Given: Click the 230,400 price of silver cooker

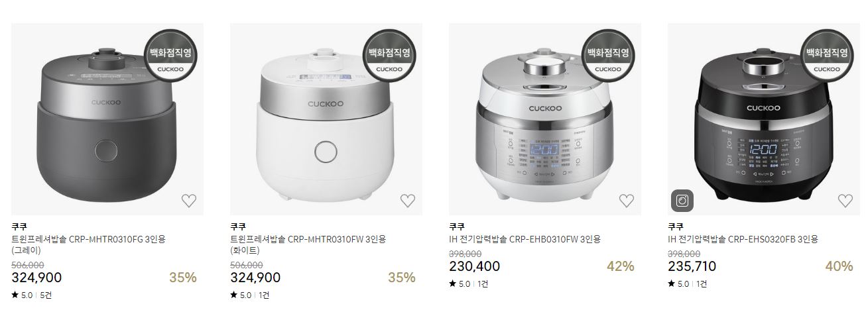Looking at the screenshot, I should 474,266.
